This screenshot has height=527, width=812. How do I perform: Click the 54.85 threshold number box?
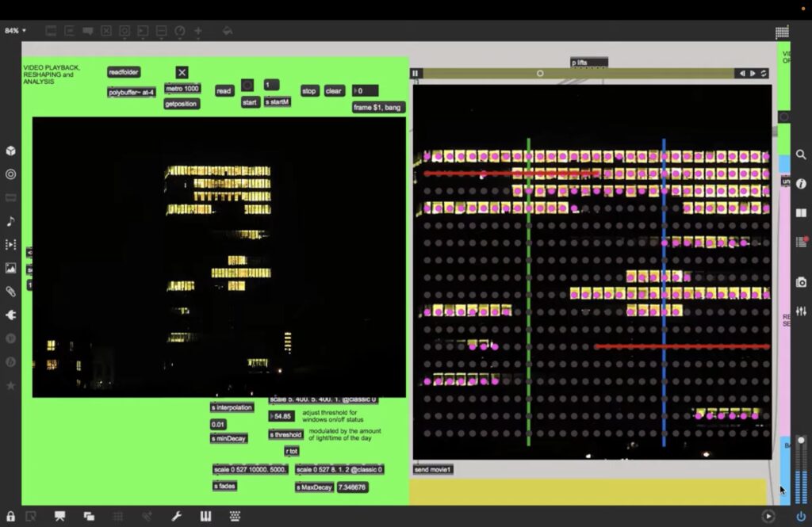[282, 416]
